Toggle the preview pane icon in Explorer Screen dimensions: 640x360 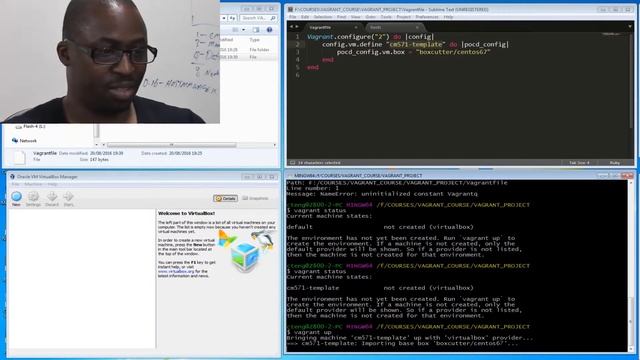click(x=256, y=30)
